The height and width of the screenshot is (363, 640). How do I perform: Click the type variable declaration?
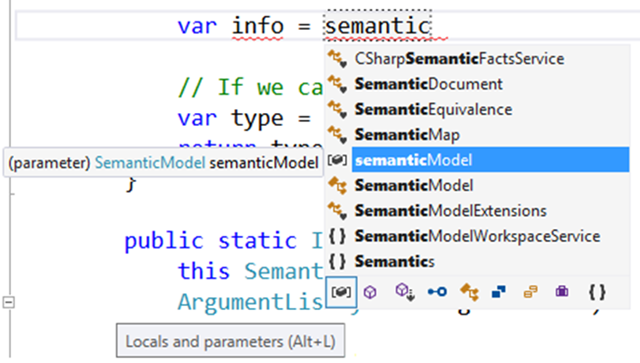pyautogui.click(x=257, y=118)
